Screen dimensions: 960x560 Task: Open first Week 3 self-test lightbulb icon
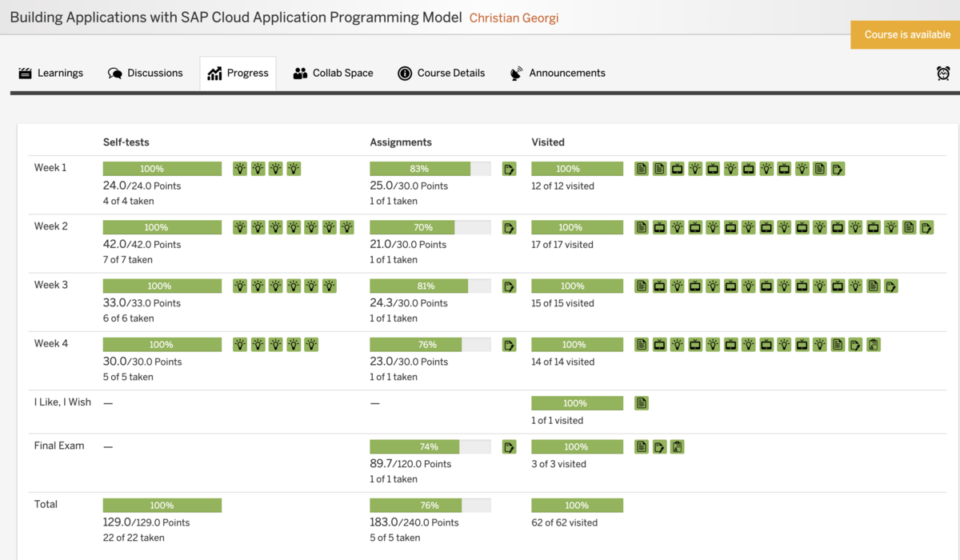[x=240, y=286]
